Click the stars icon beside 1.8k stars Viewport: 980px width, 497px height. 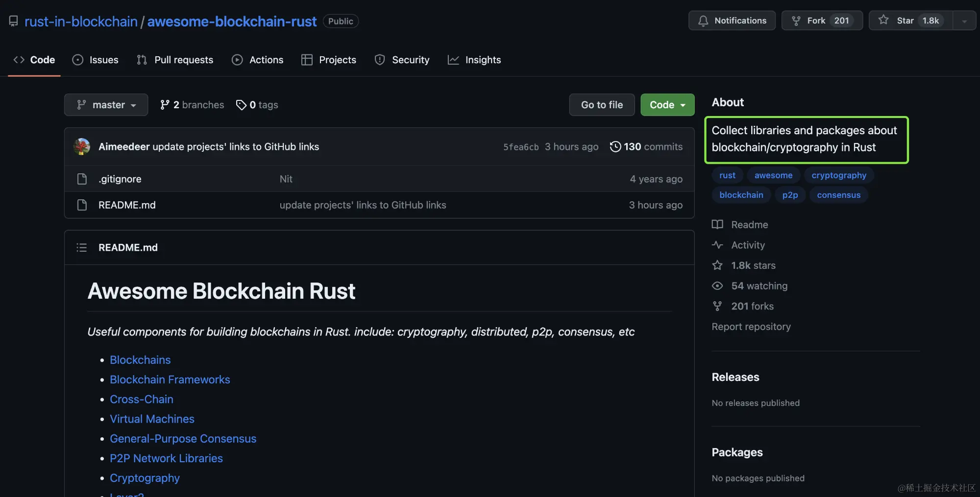tap(717, 265)
